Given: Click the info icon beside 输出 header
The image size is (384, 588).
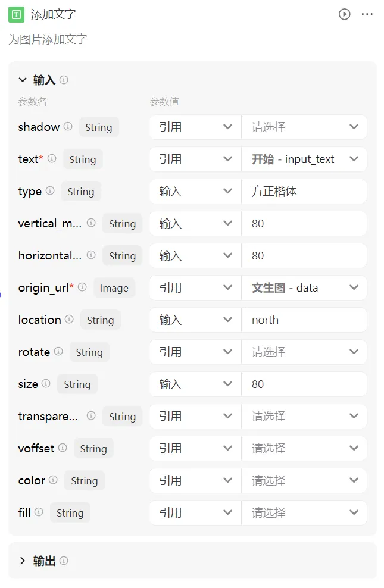Looking at the screenshot, I should tap(64, 561).
